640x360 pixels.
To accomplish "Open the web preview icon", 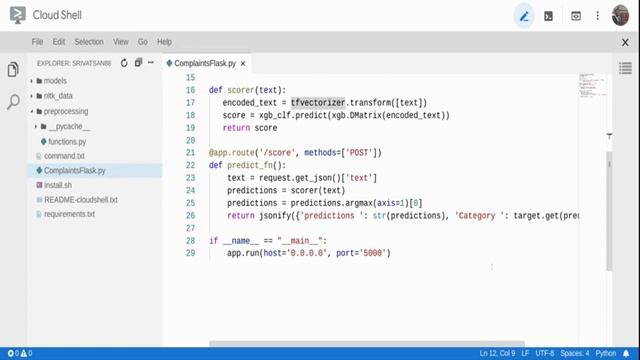I will [576, 16].
